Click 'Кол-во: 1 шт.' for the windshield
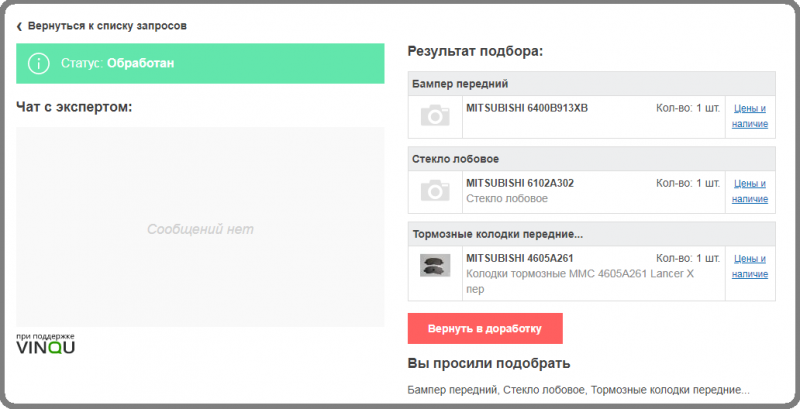 click(x=688, y=183)
